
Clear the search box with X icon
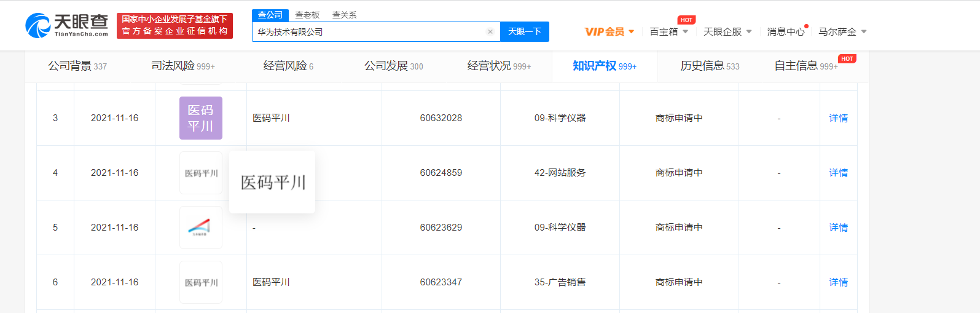(490, 32)
